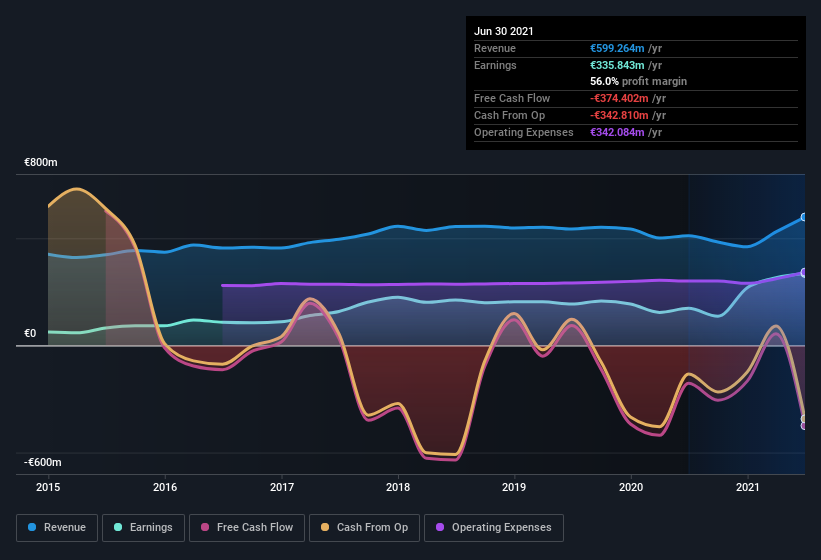Click the Free Cash Flow endpoint marker
Viewport: 821px width, 560px height.
click(804, 426)
